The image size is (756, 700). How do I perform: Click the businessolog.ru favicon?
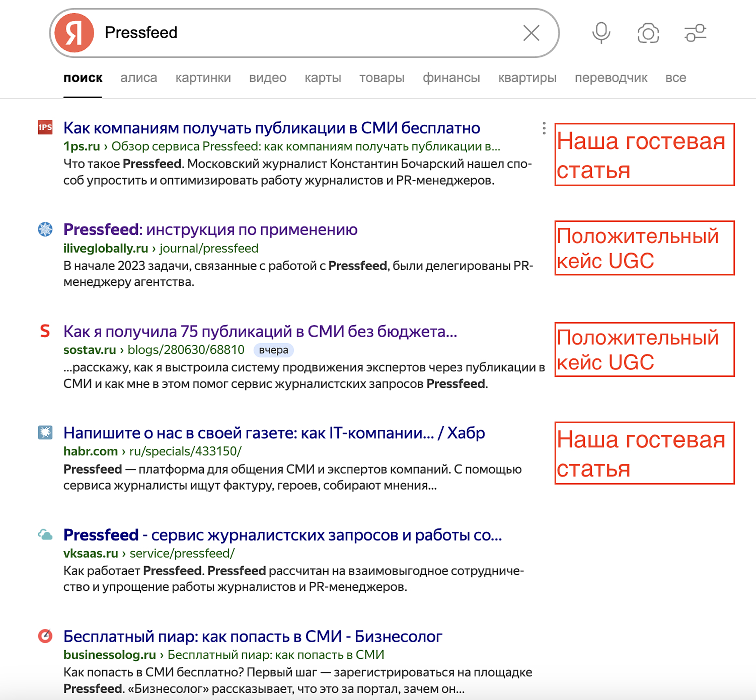coord(45,636)
